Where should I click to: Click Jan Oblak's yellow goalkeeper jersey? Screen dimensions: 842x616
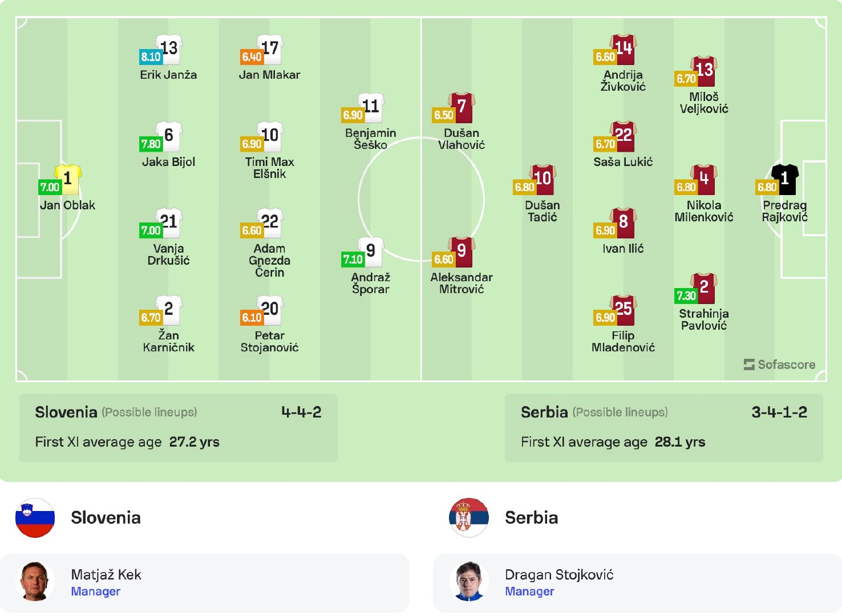point(68,178)
